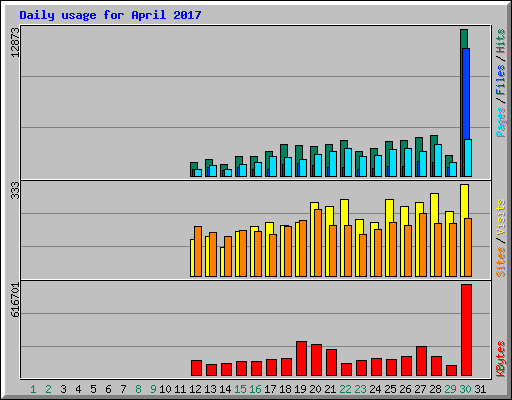
Task: Select the orange sites bar for day 12
Action: point(198,251)
